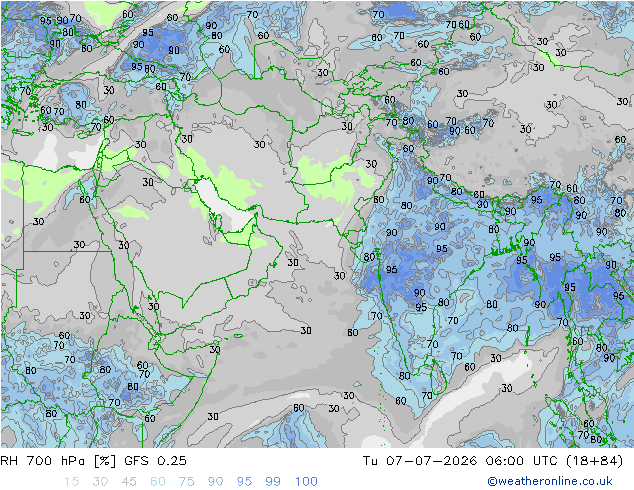
Task: Click the legend value 45
Action: [129, 482]
